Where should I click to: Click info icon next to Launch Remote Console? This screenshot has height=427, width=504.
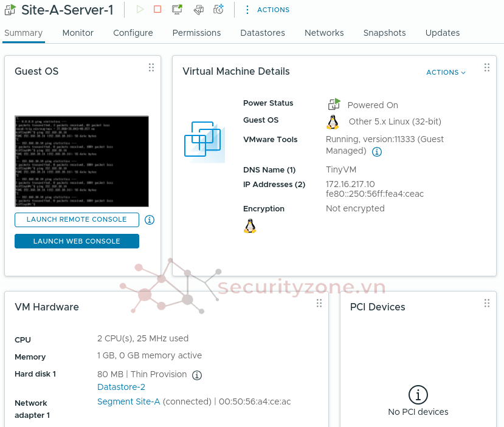pyautogui.click(x=150, y=220)
